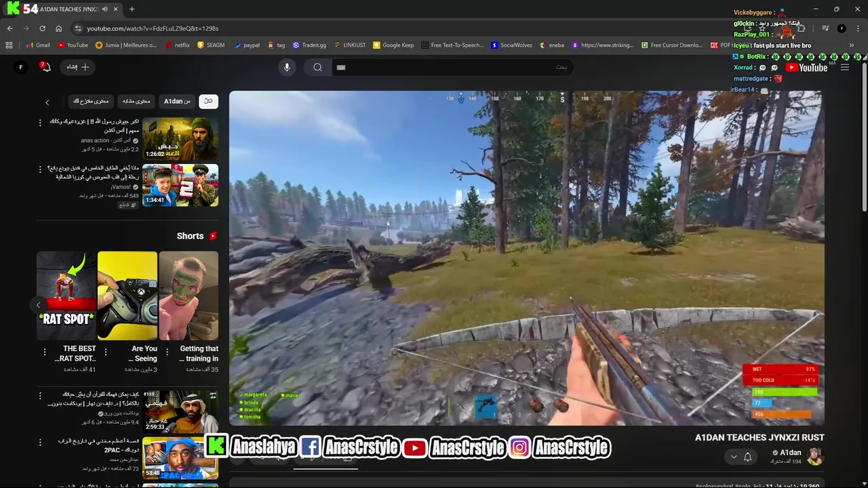Open the LINKIUST bookmark

point(349,45)
